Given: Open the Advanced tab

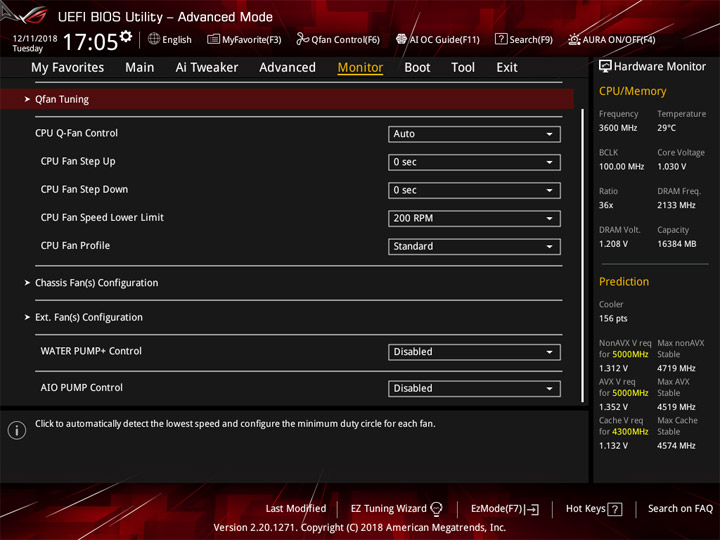Looking at the screenshot, I should point(287,68).
